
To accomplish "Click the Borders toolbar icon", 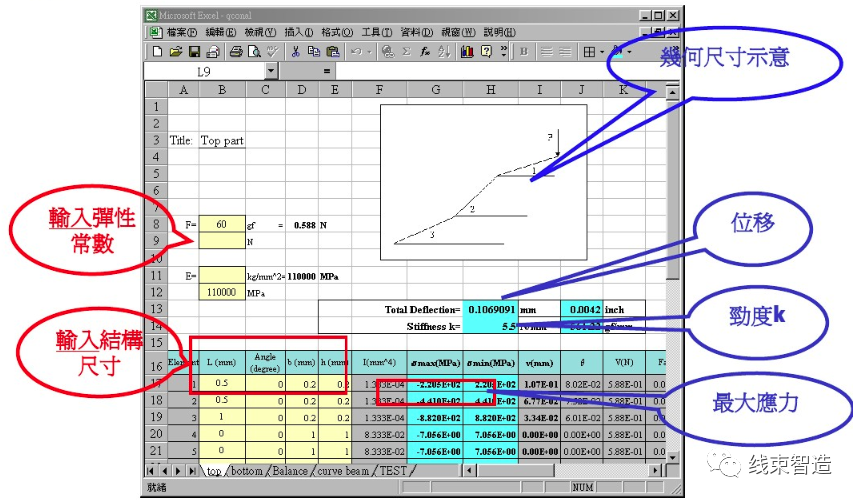I will pos(589,52).
